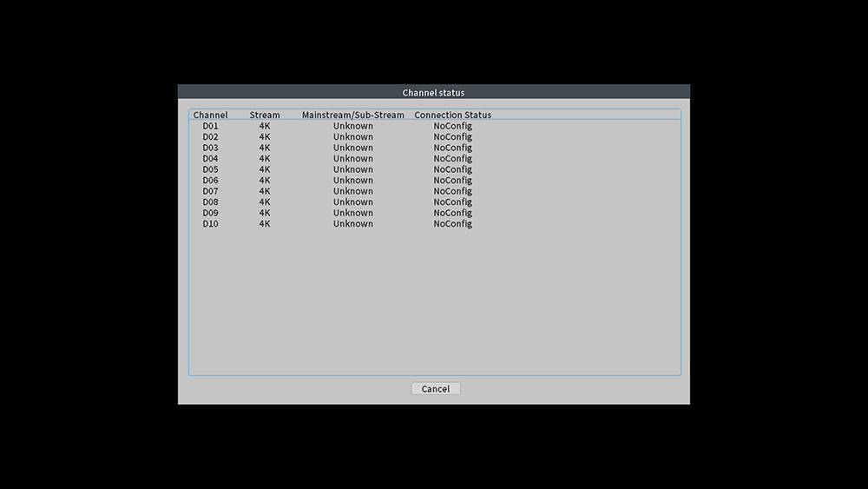Image resolution: width=868 pixels, height=489 pixels.
Task: Select the D06 channel label
Action: pyautogui.click(x=211, y=181)
